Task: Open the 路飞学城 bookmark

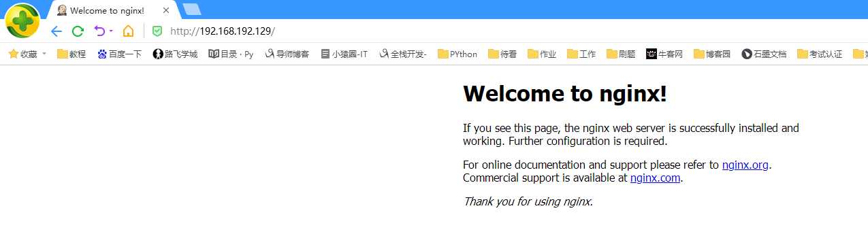Action: click(175, 54)
